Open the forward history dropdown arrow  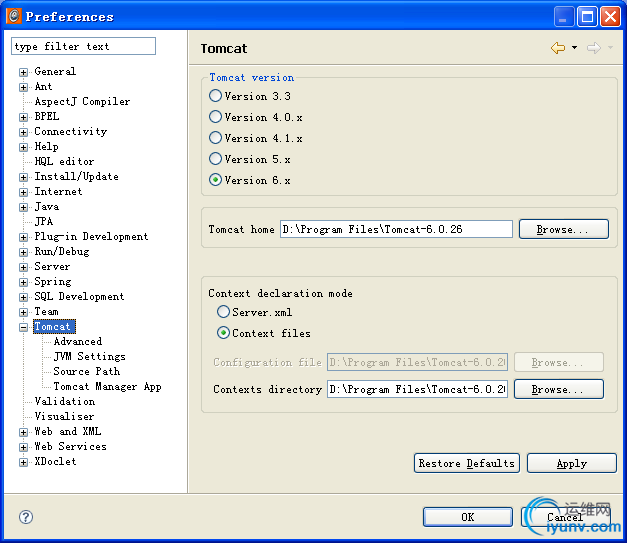coord(610,48)
